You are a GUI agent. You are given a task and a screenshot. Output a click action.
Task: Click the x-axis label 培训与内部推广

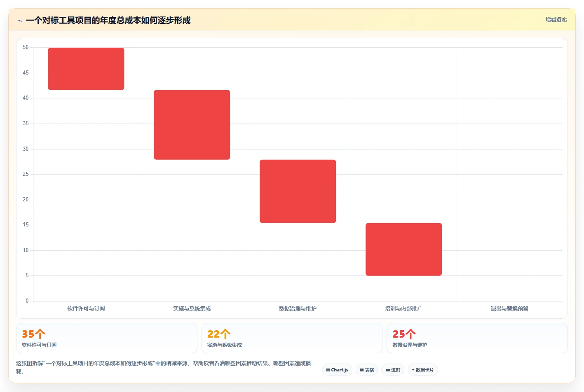tap(403, 308)
